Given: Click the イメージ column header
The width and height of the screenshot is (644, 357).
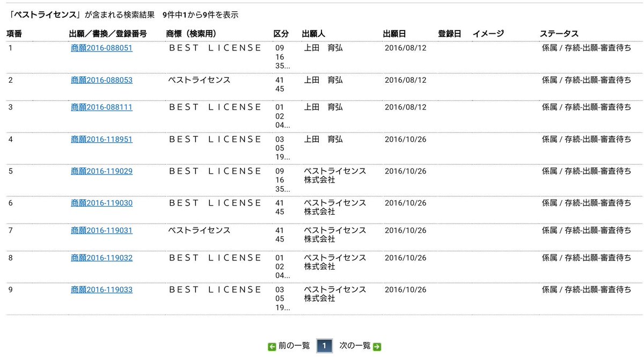Looking at the screenshot, I should [488, 34].
